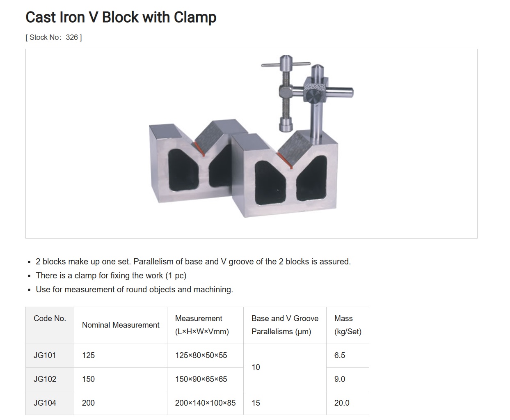Click the V block product image

click(x=251, y=136)
